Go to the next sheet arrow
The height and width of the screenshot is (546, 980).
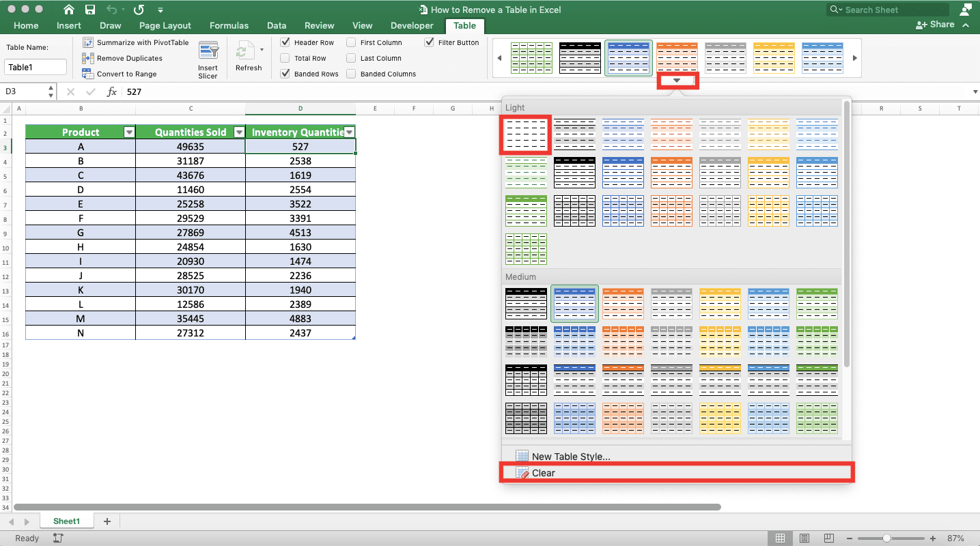[27, 522]
